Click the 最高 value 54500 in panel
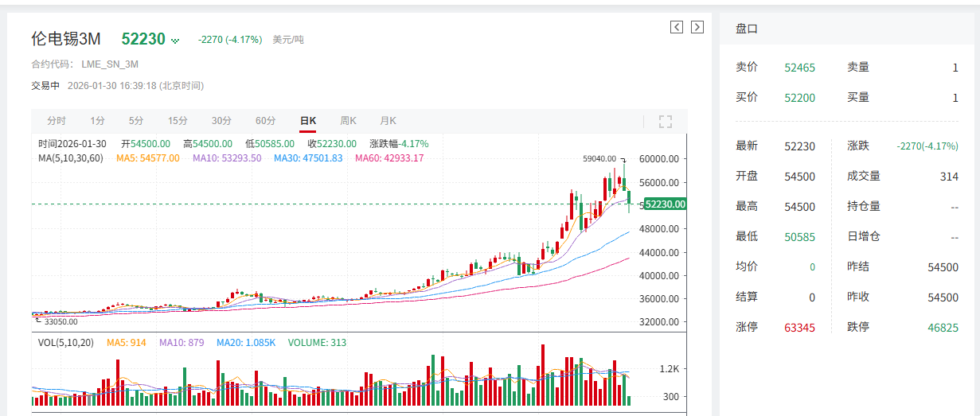 pos(799,207)
